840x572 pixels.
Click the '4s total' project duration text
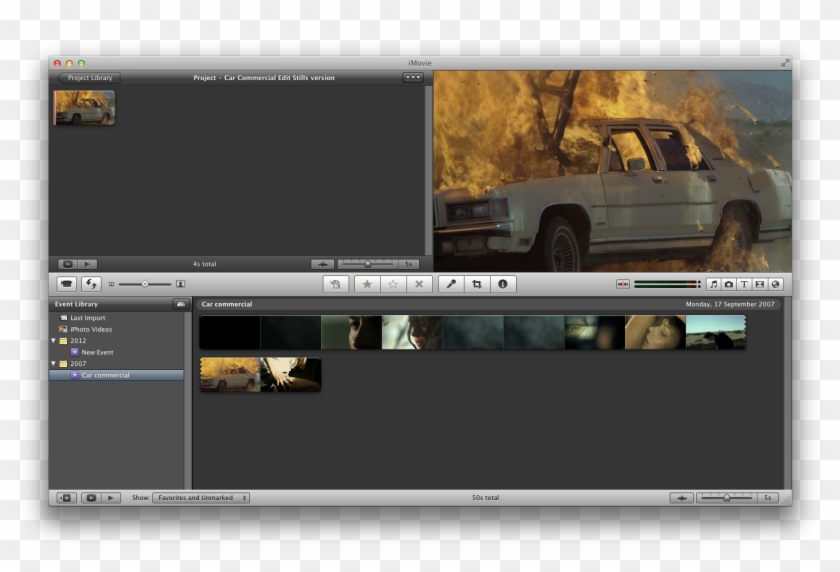coord(205,264)
